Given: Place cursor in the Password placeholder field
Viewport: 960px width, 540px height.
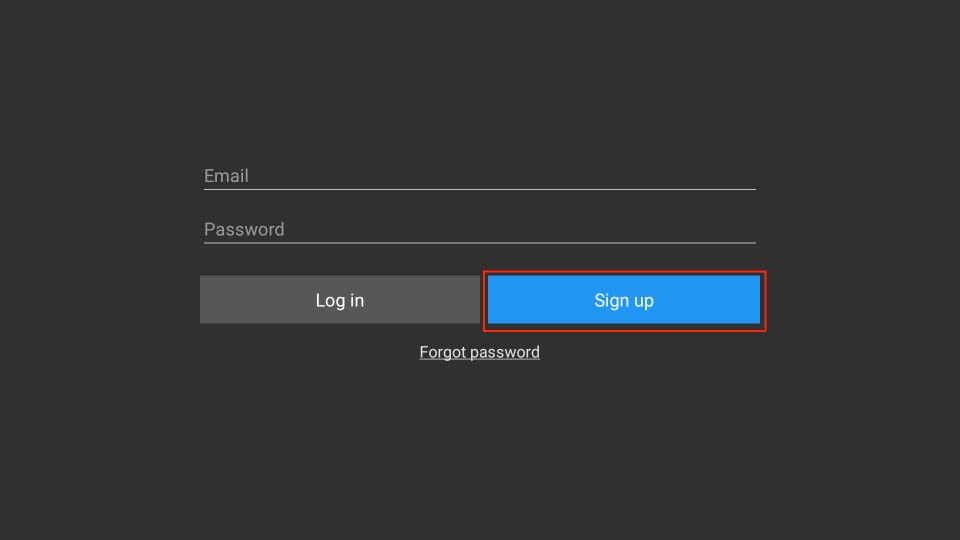Looking at the screenshot, I should pos(479,230).
